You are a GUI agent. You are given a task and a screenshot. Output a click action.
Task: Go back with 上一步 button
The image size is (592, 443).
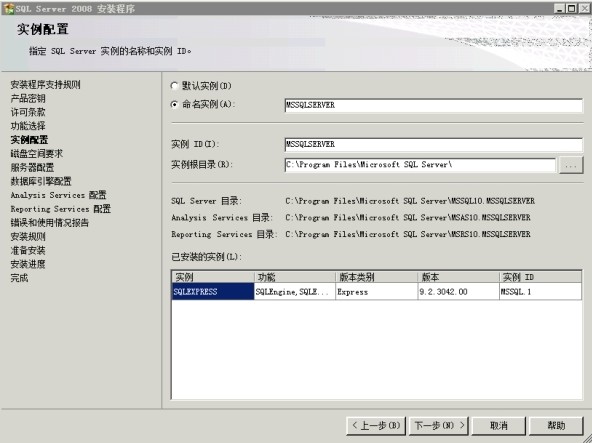coord(376,426)
